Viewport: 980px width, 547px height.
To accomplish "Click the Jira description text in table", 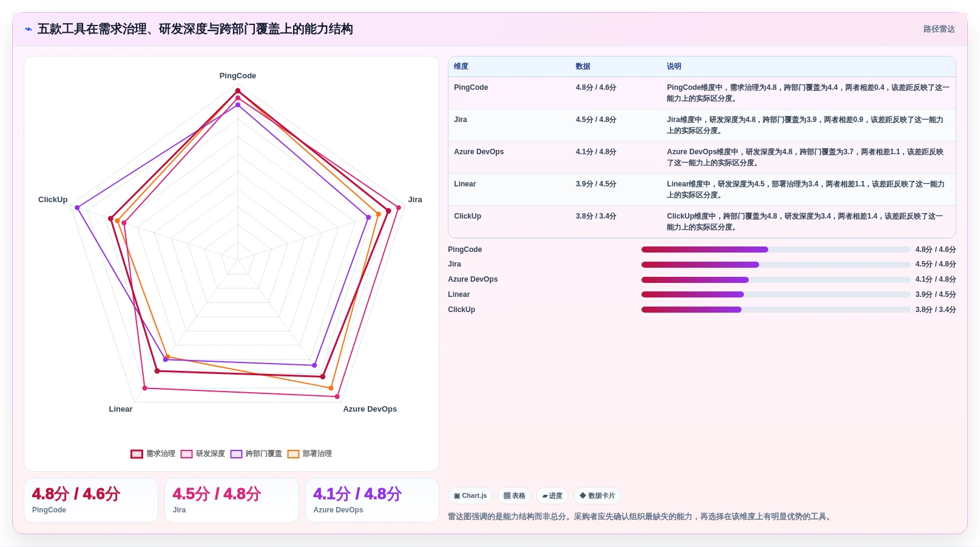I will click(805, 125).
